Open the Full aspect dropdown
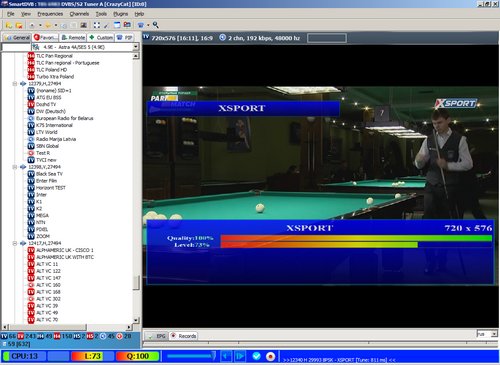 click(494, 334)
